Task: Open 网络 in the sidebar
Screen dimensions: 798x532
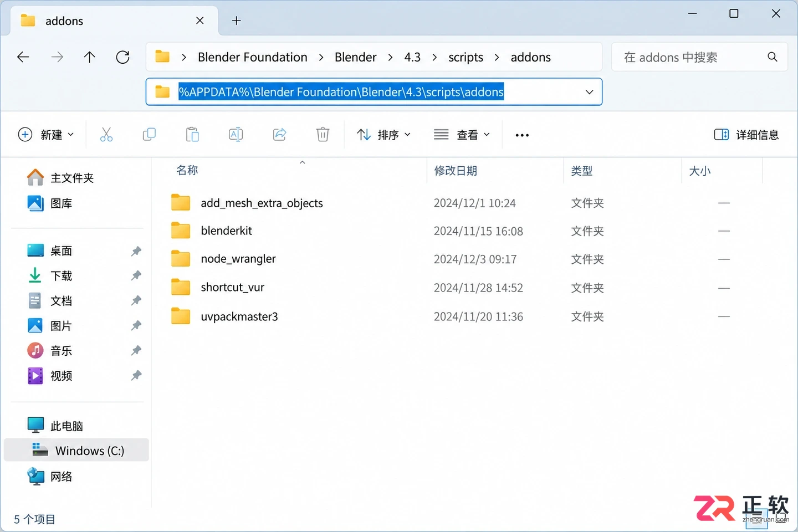Action: (50, 477)
